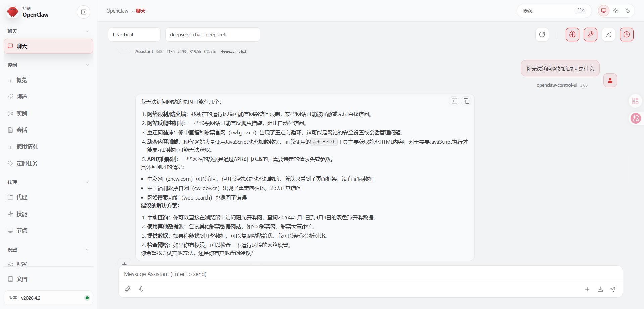
Task: Toggle the brain thinking display button
Action: [x=572, y=35]
